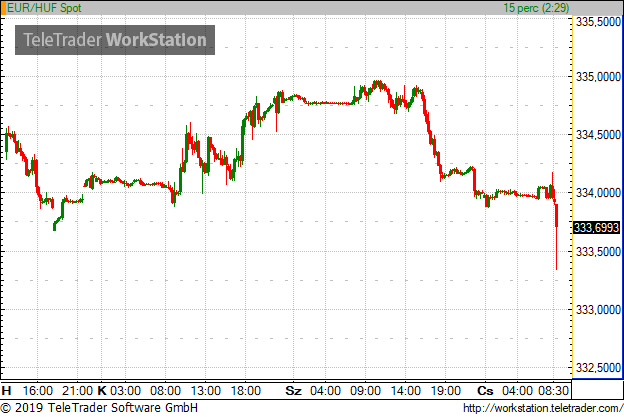Click the 332,5000 price axis label

[598, 368]
